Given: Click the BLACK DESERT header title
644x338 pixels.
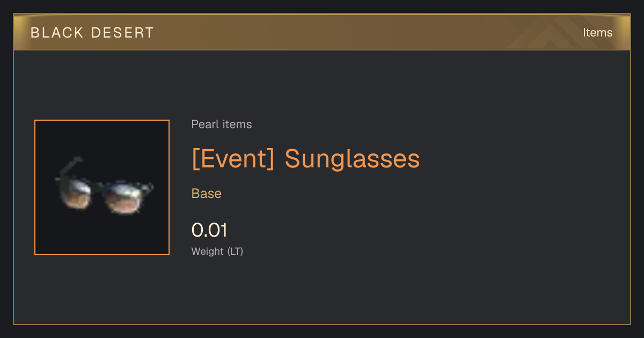Looking at the screenshot, I should tap(92, 33).
